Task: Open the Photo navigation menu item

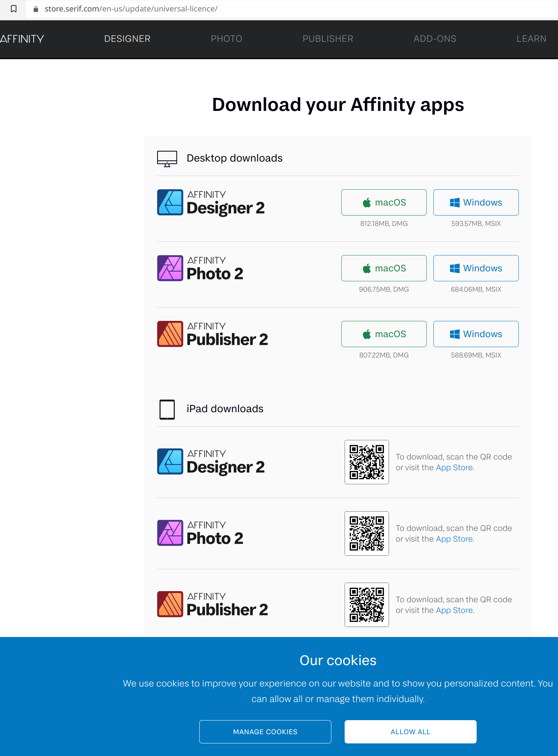Action: click(226, 39)
